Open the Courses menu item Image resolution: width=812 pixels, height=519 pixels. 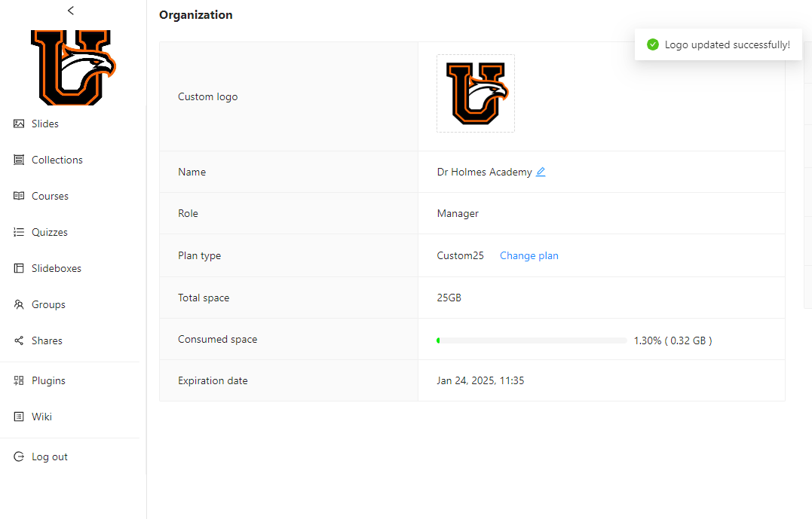[50, 196]
